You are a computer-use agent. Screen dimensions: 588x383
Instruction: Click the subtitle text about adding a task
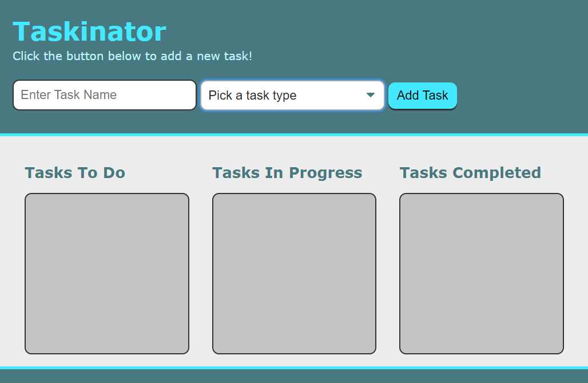click(132, 56)
